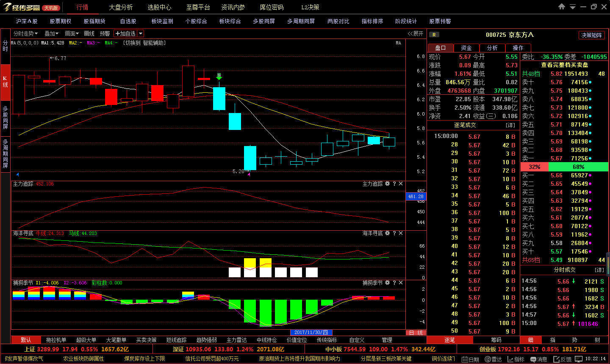Add stock via +加自选 button
Screen dimensions: 610x364
tap(125, 33)
